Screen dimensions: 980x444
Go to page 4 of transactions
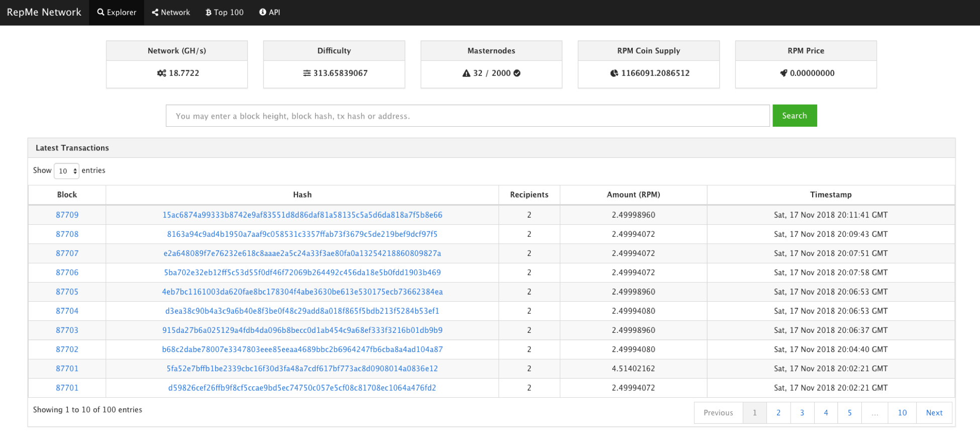[x=826, y=413]
